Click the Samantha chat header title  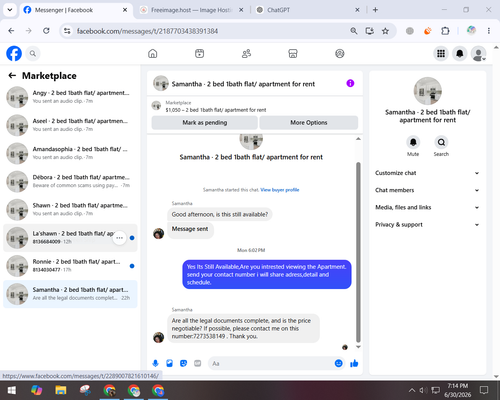tap(243, 84)
